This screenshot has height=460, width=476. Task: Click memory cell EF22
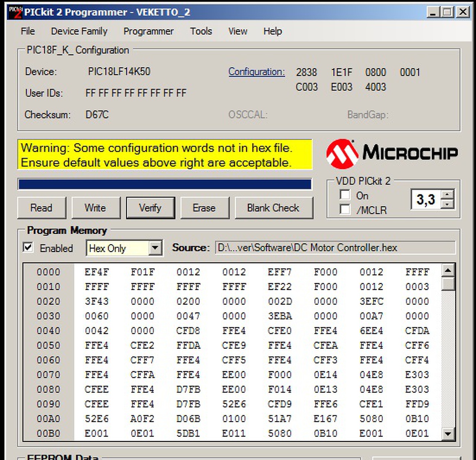280,287
